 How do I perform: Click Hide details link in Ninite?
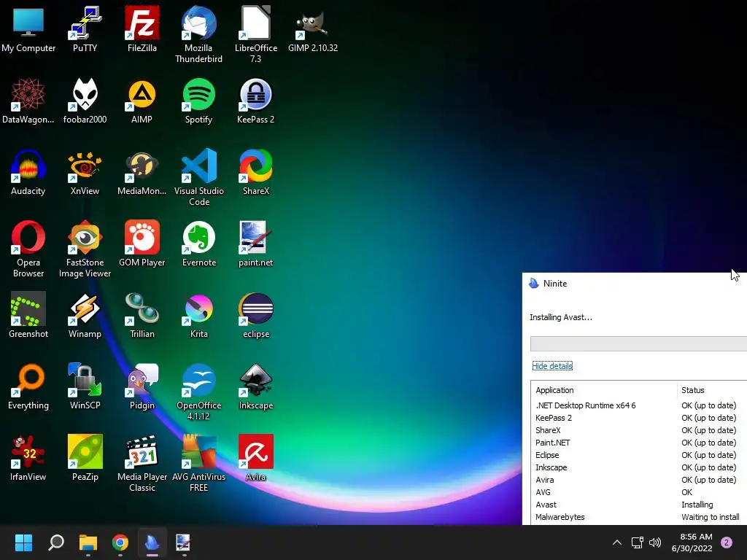(x=552, y=366)
